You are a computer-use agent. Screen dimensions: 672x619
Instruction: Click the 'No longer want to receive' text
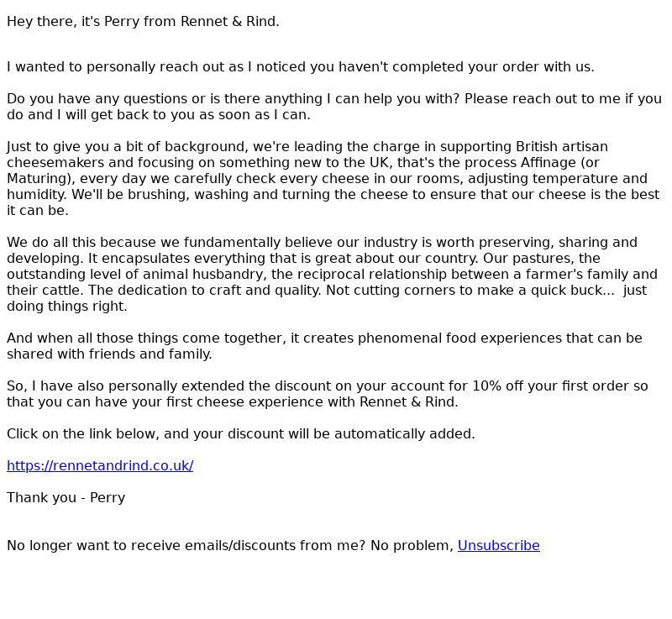[x=230, y=546]
